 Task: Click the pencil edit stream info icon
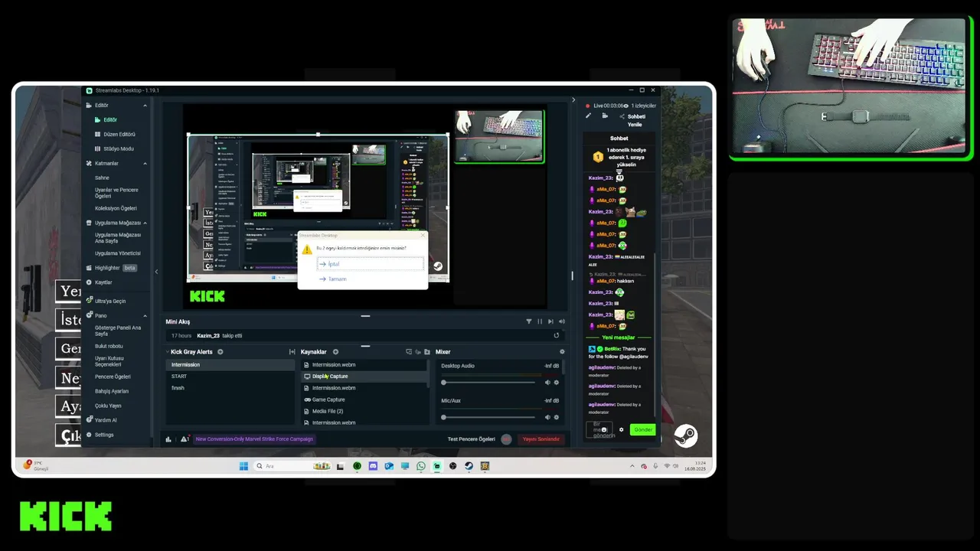[589, 116]
